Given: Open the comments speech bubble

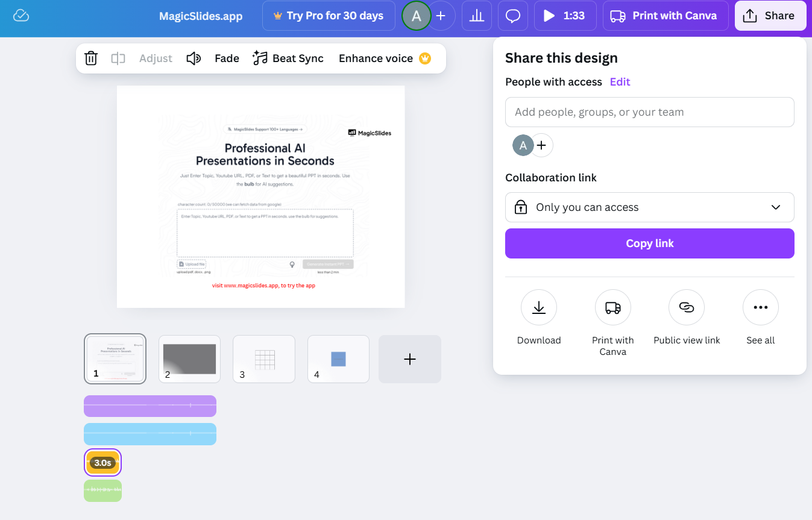Looking at the screenshot, I should coord(513,16).
